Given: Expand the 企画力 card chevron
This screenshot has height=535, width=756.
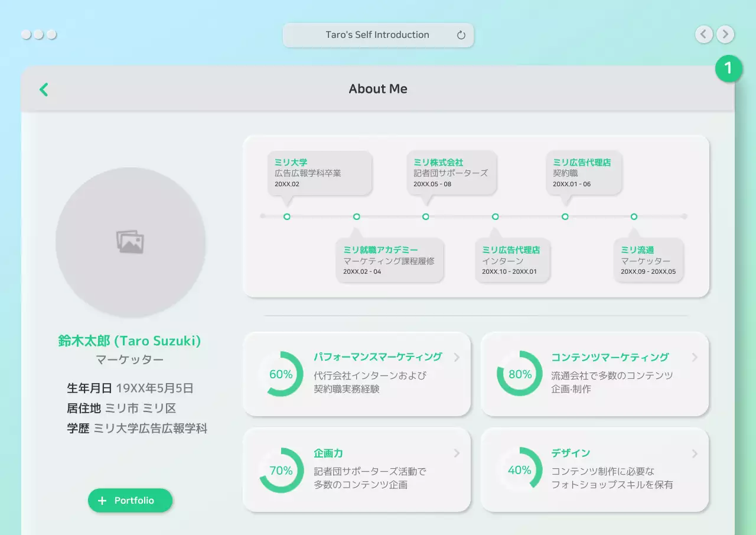Looking at the screenshot, I should coord(457,453).
